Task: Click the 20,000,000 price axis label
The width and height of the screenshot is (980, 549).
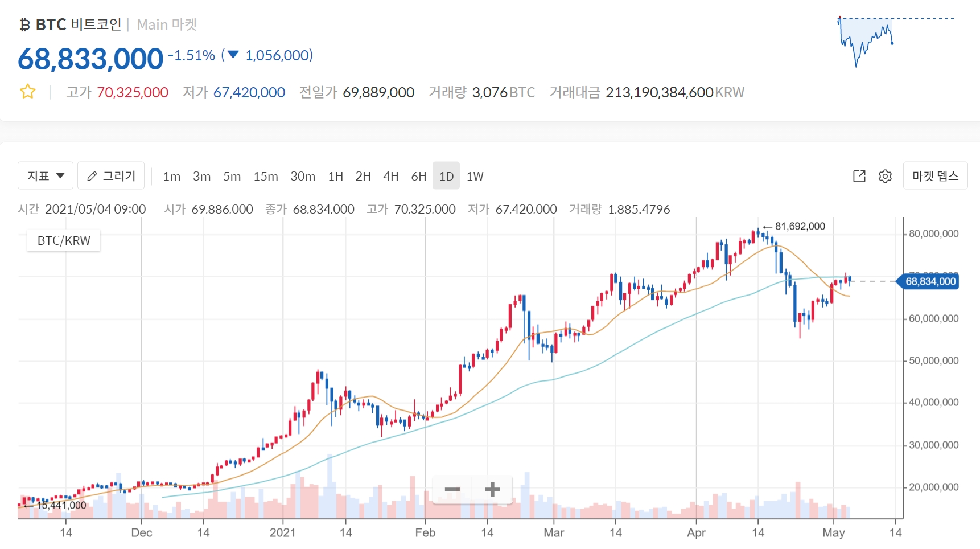Action: [x=934, y=487]
